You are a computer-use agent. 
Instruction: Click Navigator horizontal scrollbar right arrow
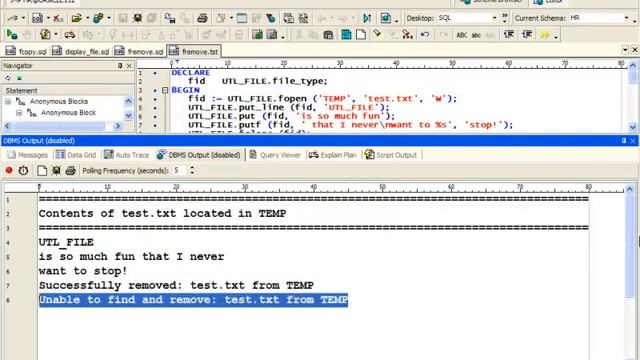(x=118, y=126)
